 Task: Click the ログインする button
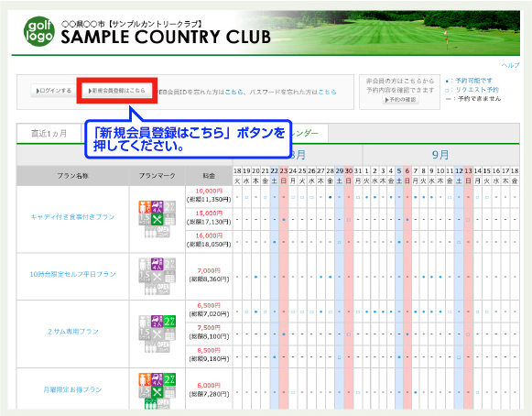click(x=54, y=91)
